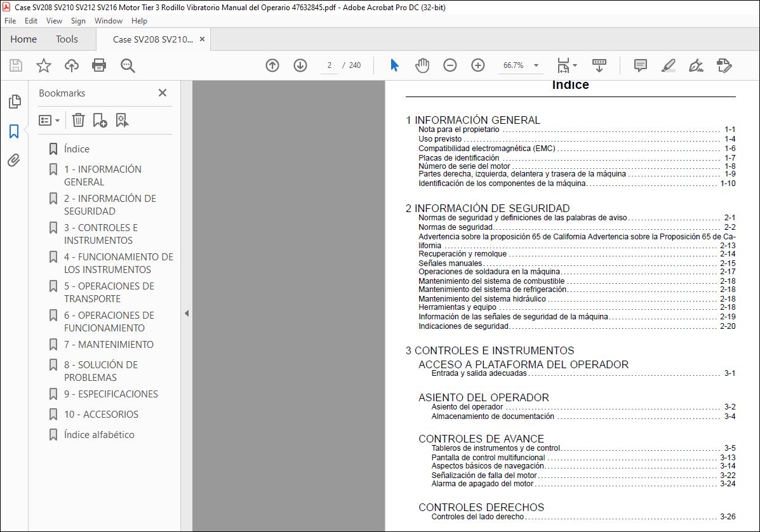Switch to the Tools tab
Image resolution: width=760 pixels, height=532 pixels.
pos(67,39)
